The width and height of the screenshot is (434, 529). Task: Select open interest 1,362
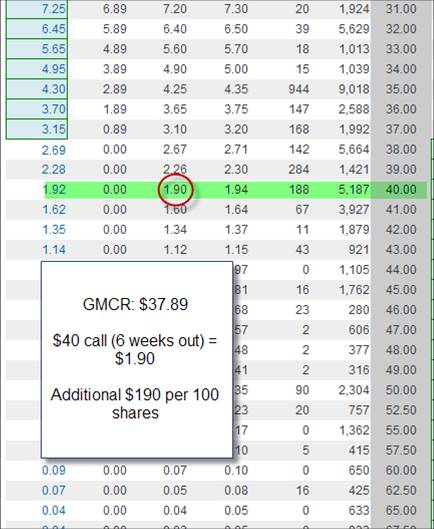tap(354, 430)
